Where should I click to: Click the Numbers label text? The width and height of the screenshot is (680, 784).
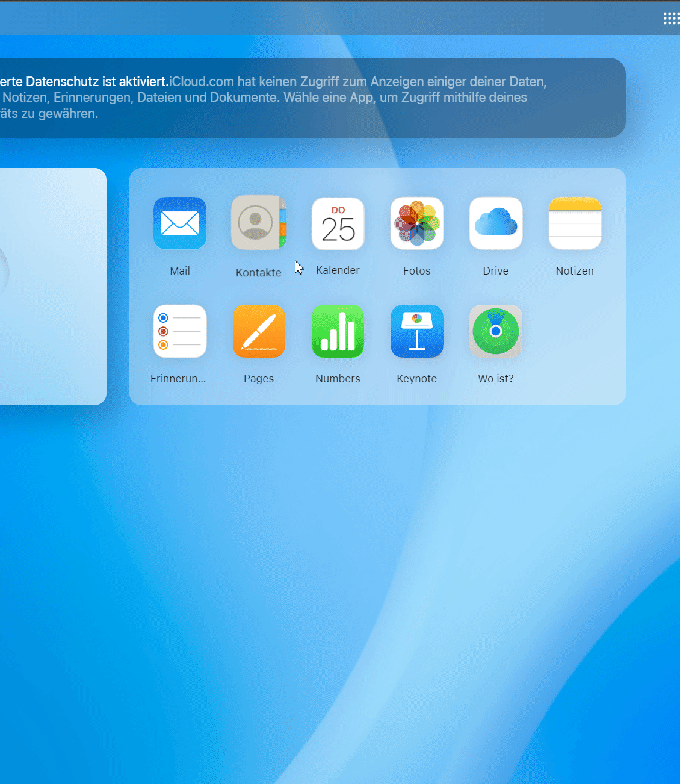click(x=338, y=379)
